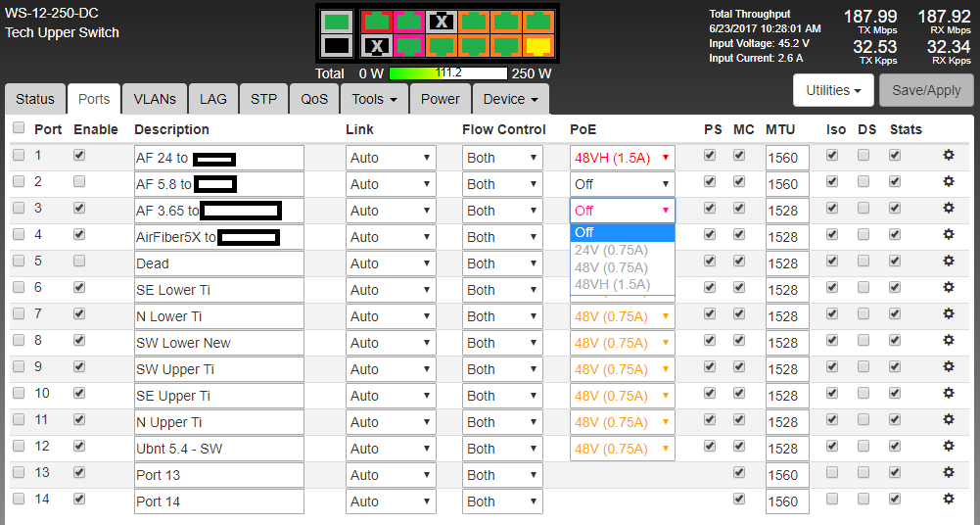Click the Save/Apply button

point(926,90)
